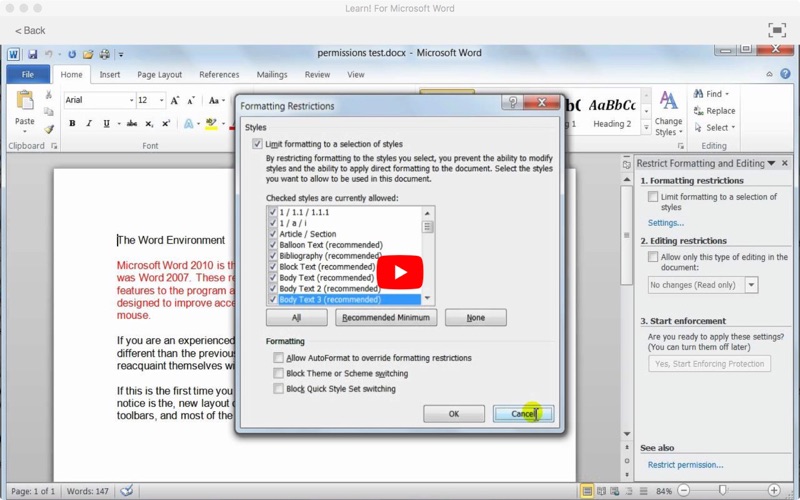Click the Text Highlight Color icon
Viewport: 800px width, 500px height.
(211, 123)
